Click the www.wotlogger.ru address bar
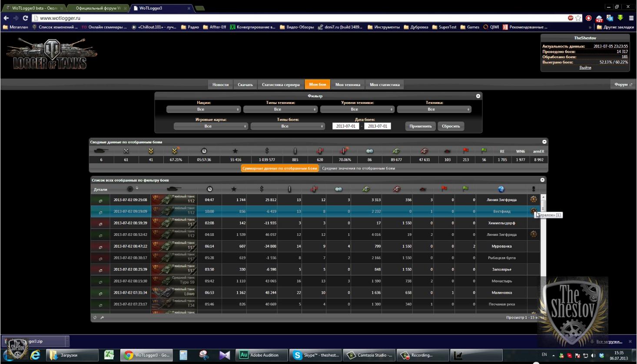Image resolution: width=637 pixels, height=364 pixels. pyautogui.click(x=300, y=18)
